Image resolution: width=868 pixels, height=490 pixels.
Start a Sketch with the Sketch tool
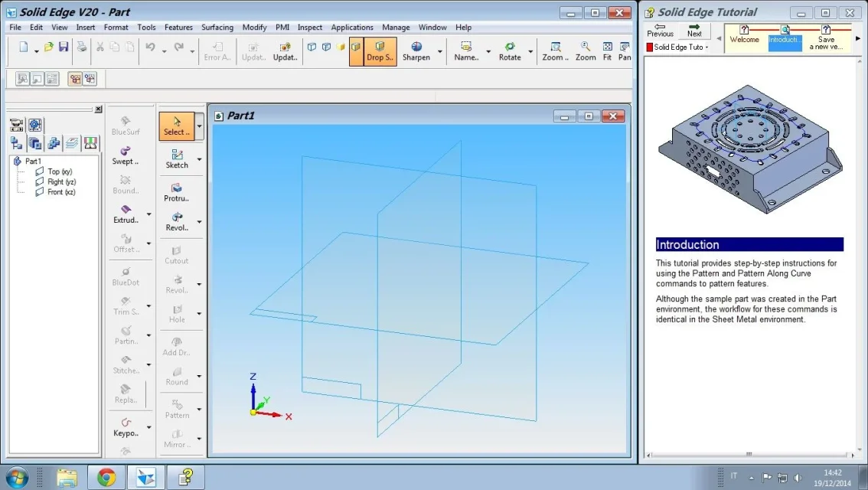177,159
